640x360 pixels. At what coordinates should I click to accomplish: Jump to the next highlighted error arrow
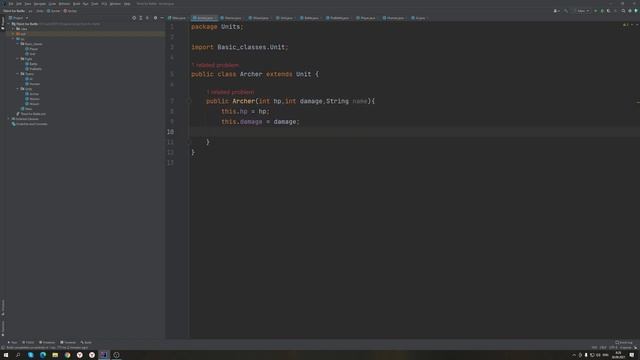point(637,25)
